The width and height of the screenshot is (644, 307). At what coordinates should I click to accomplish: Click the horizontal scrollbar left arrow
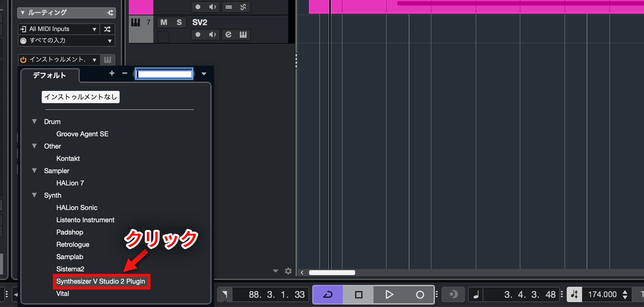point(302,273)
